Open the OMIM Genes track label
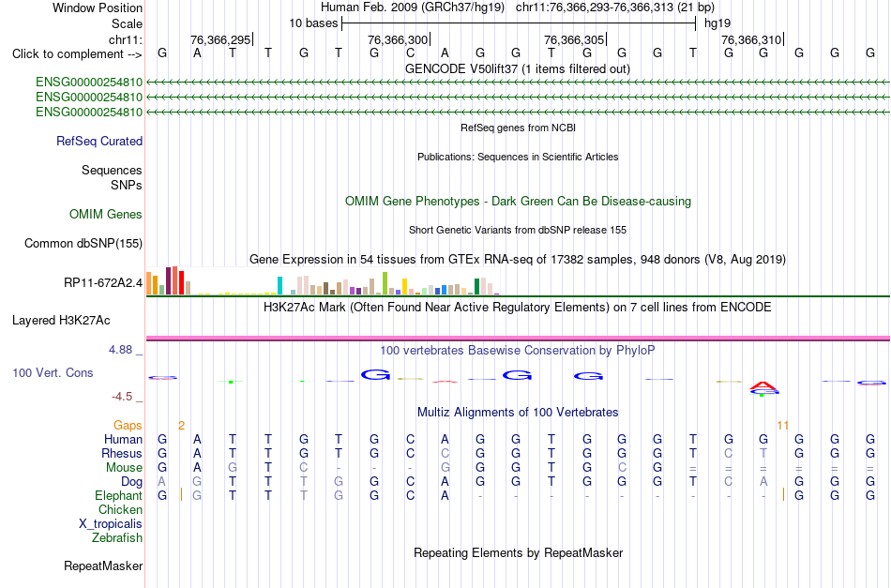The image size is (891, 588). point(106,214)
